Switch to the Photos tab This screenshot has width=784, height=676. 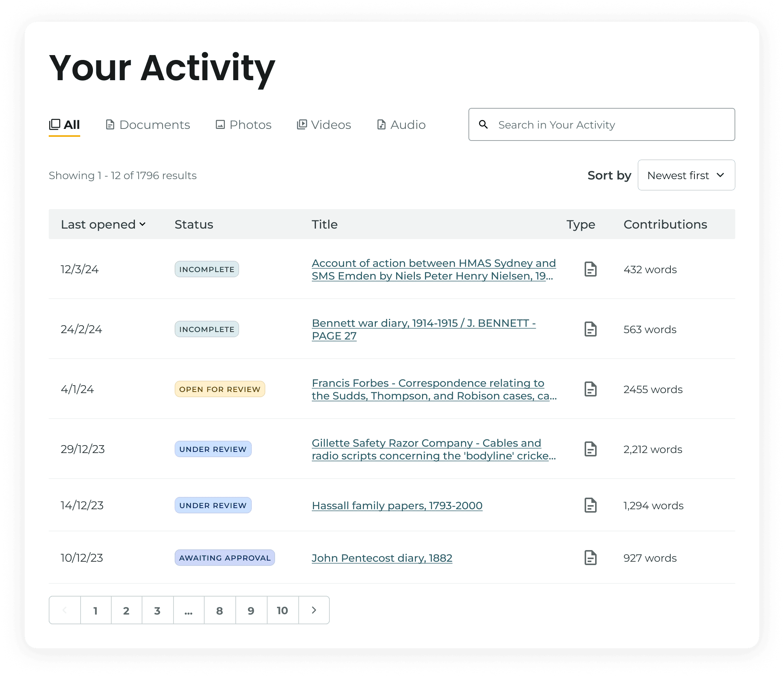tap(243, 125)
